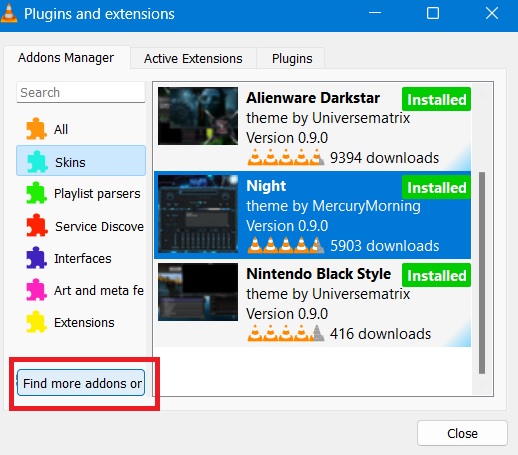This screenshot has height=455, width=518.
Task: Select the Addons Manager tab
Action: tap(66, 58)
